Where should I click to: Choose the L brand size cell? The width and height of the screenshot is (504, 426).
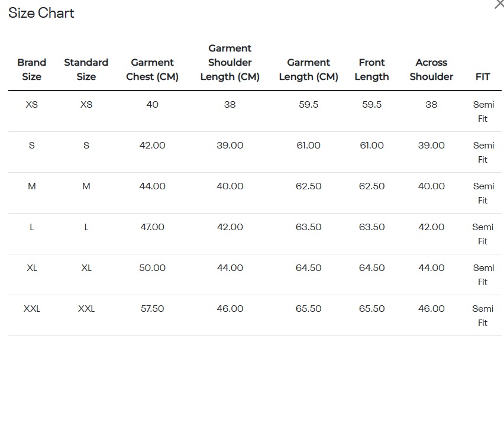point(32,227)
